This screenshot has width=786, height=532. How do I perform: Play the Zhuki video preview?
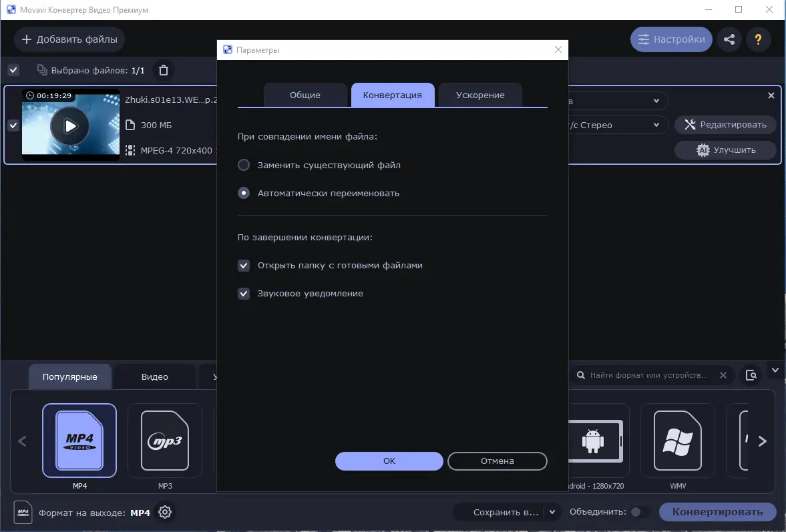(x=70, y=125)
